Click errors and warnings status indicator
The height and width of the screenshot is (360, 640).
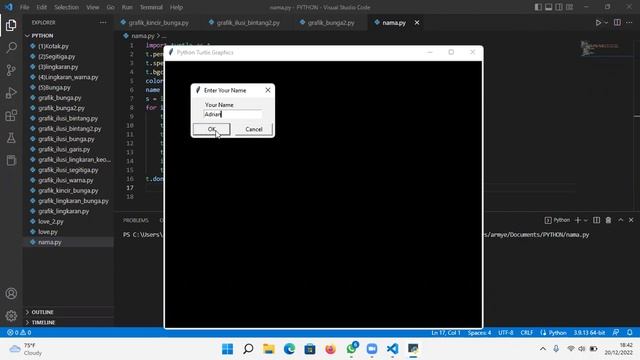[x=19, y=333]
